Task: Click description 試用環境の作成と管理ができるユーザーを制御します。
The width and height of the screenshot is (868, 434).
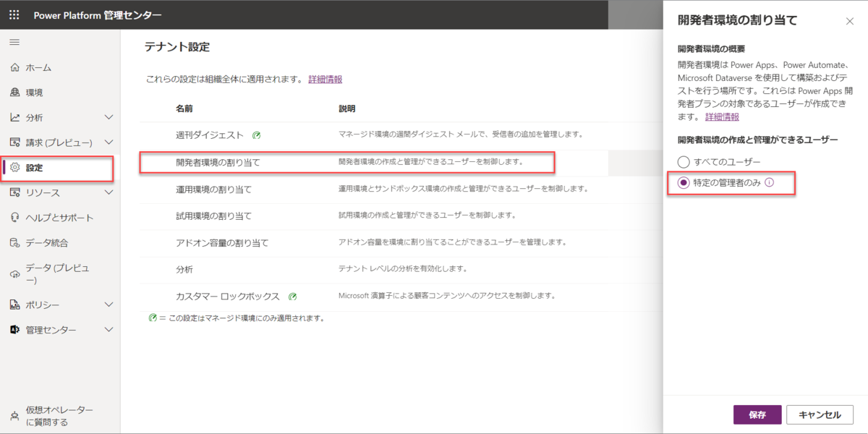Action: click(x=427, y=216)
